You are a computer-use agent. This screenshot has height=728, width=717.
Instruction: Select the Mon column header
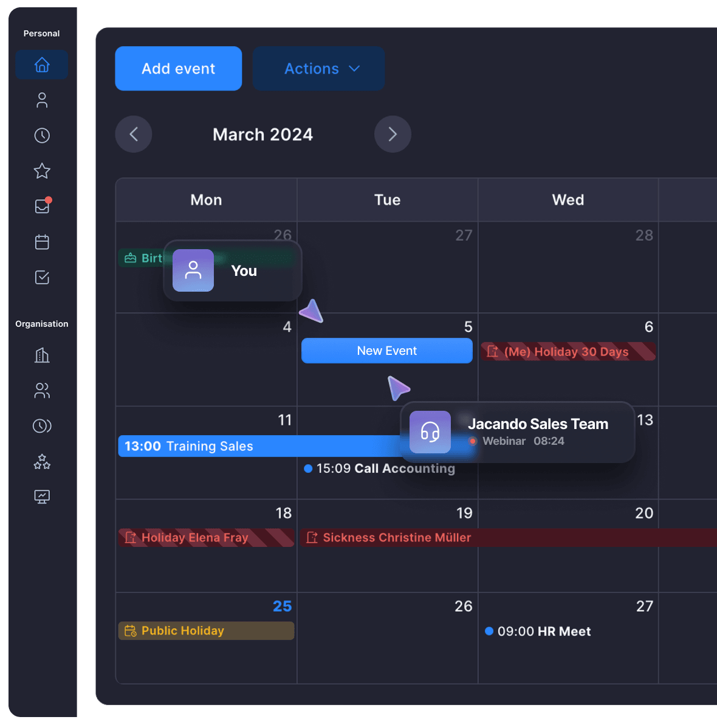pyautogui.click(x=205, y=199)
